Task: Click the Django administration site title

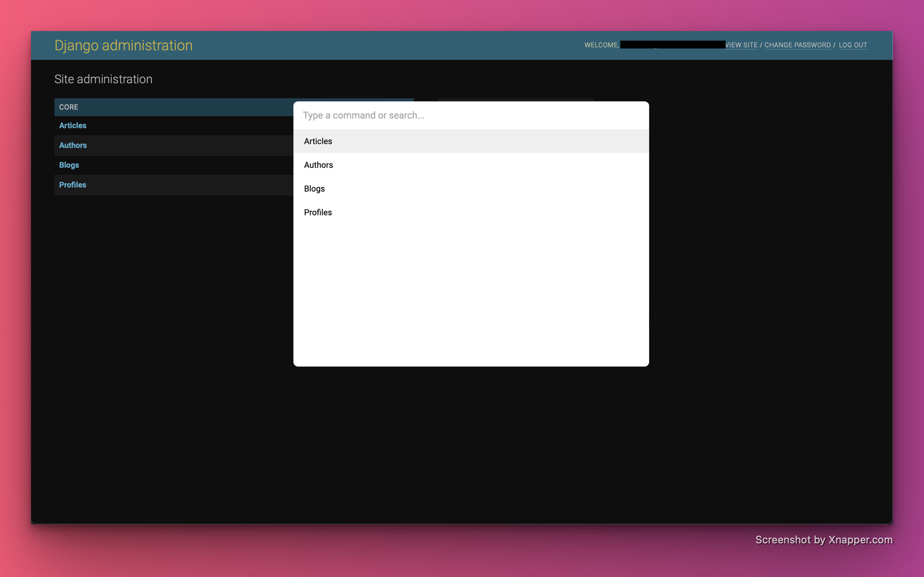Action: coord(123,45)
